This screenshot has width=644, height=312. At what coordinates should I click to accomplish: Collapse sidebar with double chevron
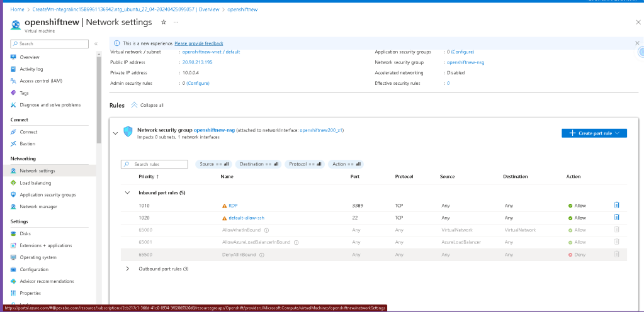(x=96, y=43)
